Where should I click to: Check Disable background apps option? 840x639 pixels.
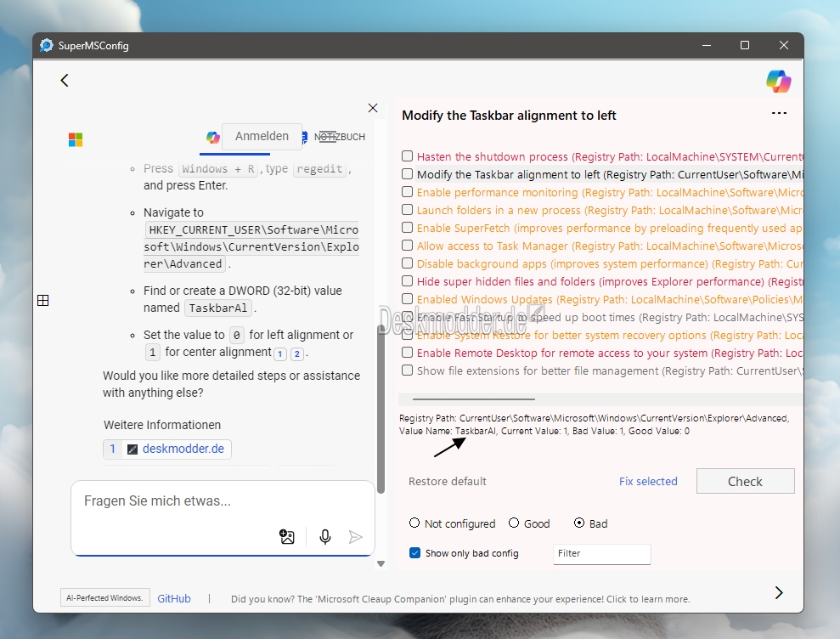(407, 263)
